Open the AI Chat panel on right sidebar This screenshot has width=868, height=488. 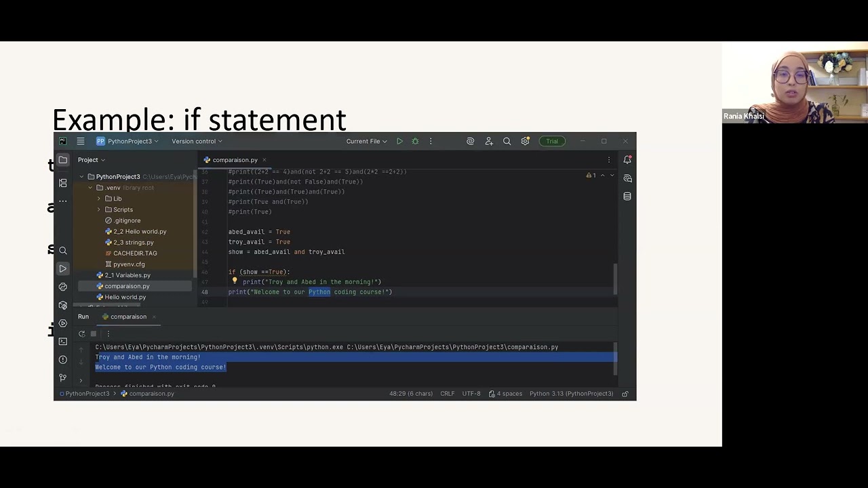627,178
